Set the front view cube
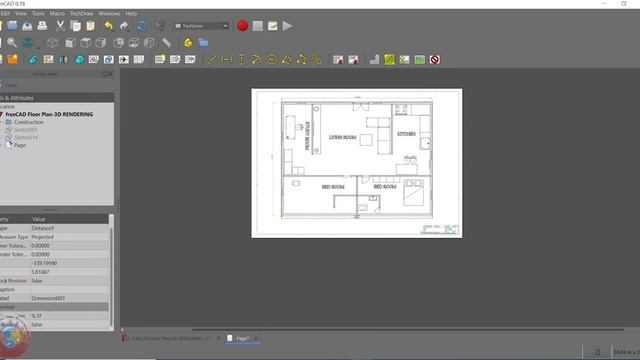The height and width of the screenshot is (360, 640). pyautogui.click(x=70, y=42)
